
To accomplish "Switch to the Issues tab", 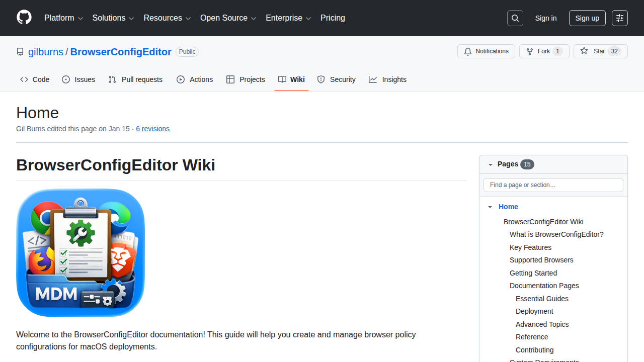I will coord(78,79).
